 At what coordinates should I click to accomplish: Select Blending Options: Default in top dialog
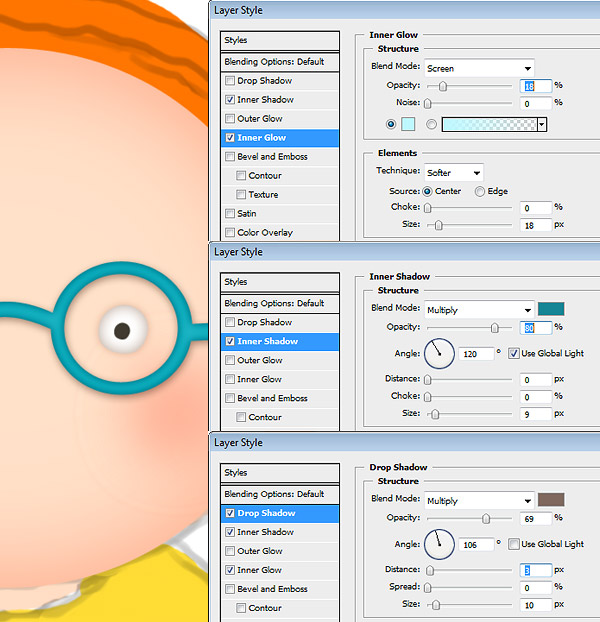[280, 62]
